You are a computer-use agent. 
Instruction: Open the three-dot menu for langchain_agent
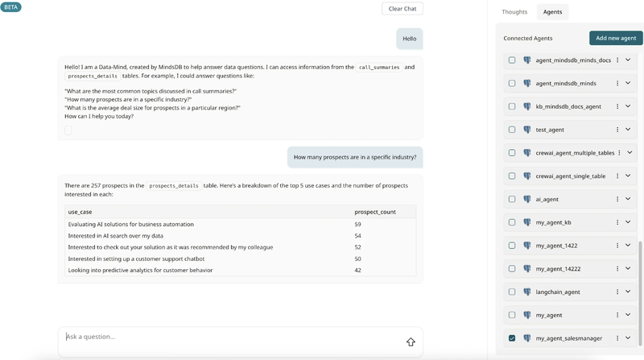[618, 292]
